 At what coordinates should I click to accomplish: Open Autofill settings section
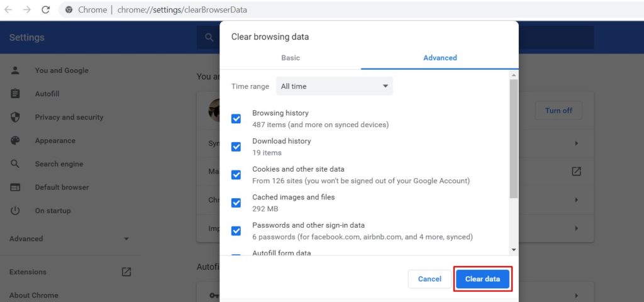click(47, 94)
